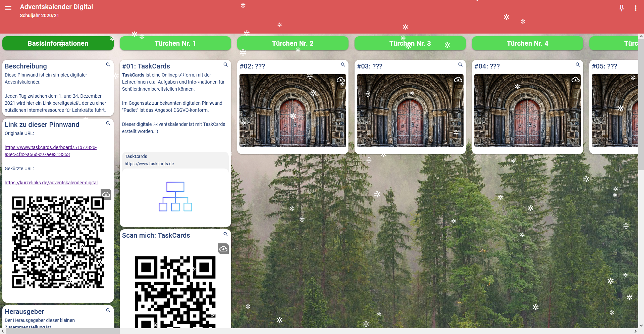644x334 pixels.
Task: Click the pin icon in top bar
Action: tap(622, 8)
